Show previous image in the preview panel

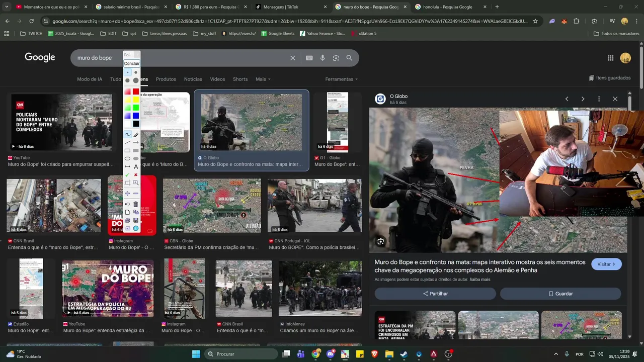[567, 99]
